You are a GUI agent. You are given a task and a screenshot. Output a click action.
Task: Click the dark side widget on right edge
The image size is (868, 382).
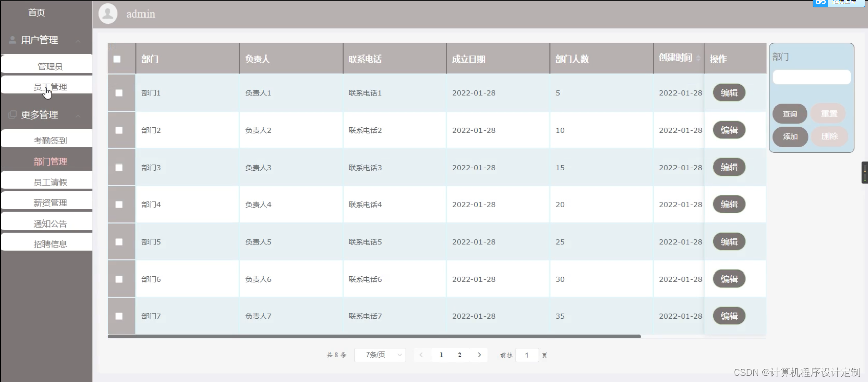point(864,173)
